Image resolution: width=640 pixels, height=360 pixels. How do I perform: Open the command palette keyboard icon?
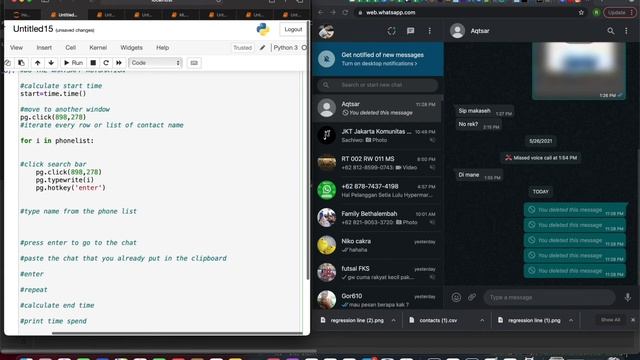(x=194, y=63)
